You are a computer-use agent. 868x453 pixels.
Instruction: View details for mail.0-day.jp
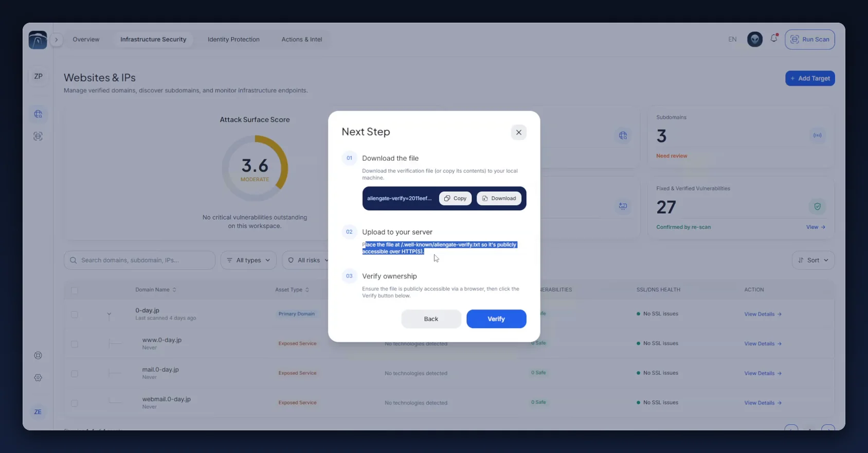pos(763,373)
